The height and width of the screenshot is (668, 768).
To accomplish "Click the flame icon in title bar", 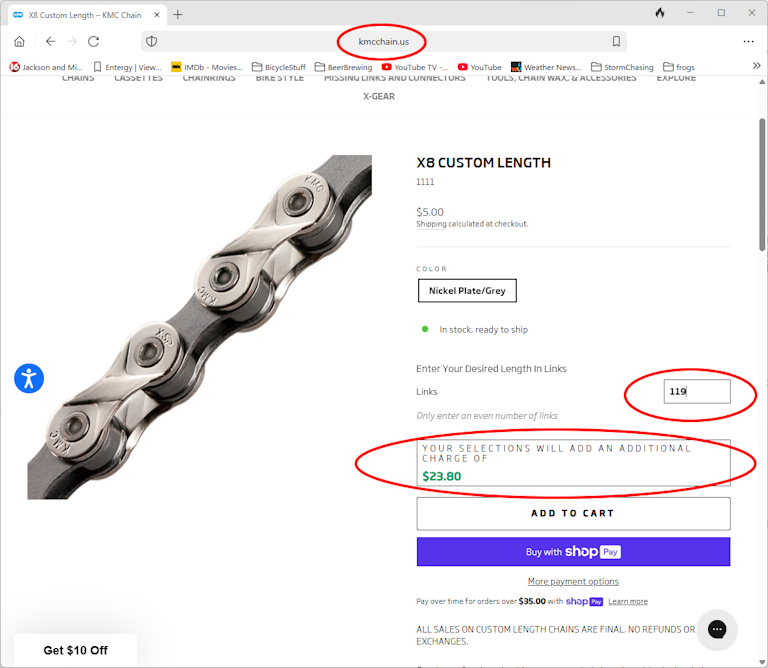I will coord(660,13).
